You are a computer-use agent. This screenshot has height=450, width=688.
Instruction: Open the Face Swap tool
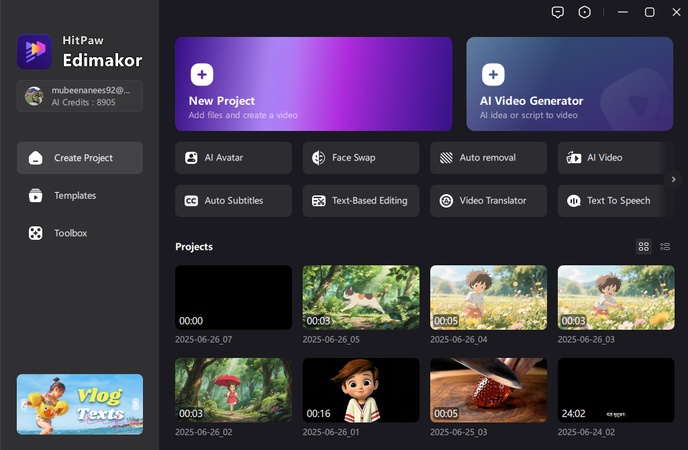tap(361, 158)
